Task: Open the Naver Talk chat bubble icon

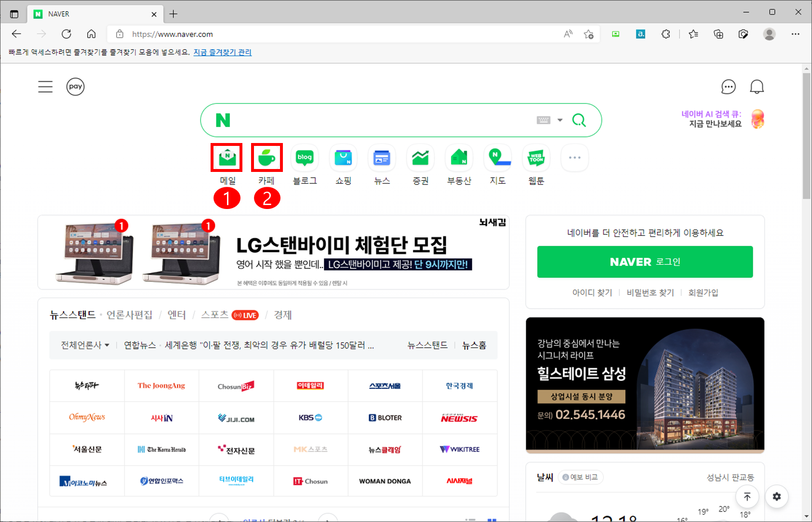Action: pos(728,87)
